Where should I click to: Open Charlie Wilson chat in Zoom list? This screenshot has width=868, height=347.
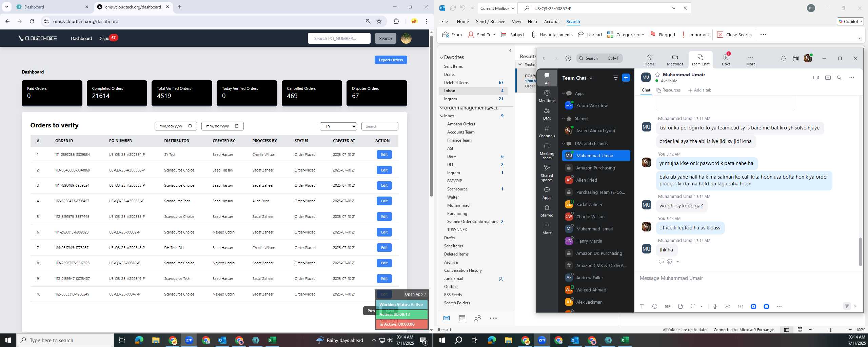pyautogui.click(x=596, y=217)
